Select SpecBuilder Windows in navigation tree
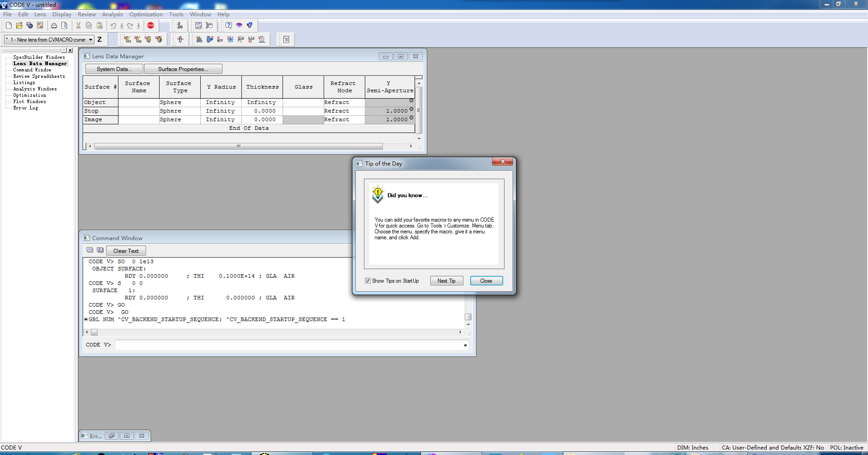Image resolution: width=868 pixels, height=455 pixels. 39,57
